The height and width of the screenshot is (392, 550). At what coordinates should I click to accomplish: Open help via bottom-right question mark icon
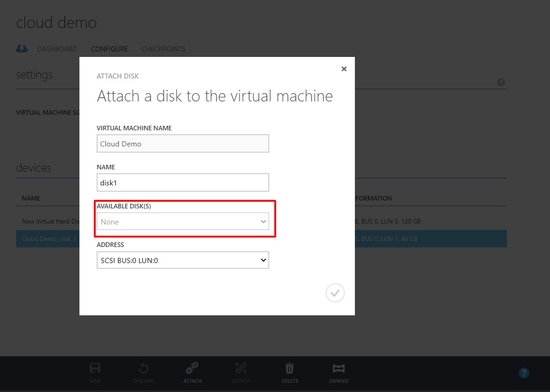pyautogui.click(x=524, y=373)
